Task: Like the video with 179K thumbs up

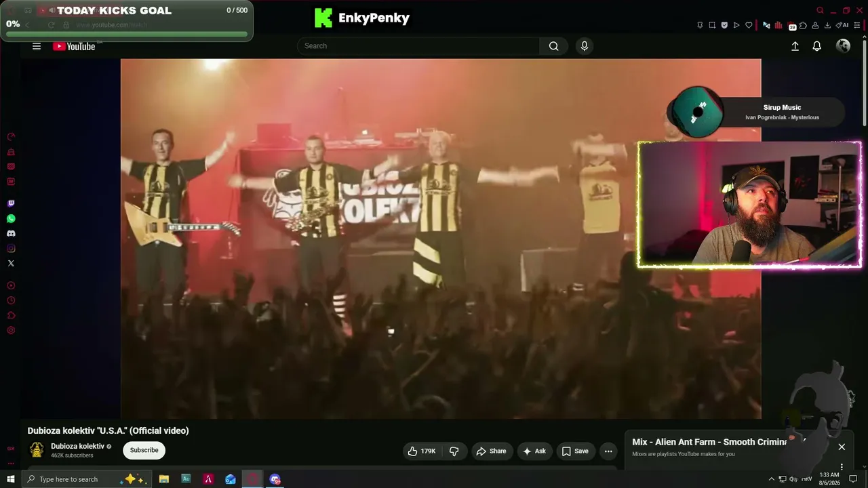Action: coord(422,451)
